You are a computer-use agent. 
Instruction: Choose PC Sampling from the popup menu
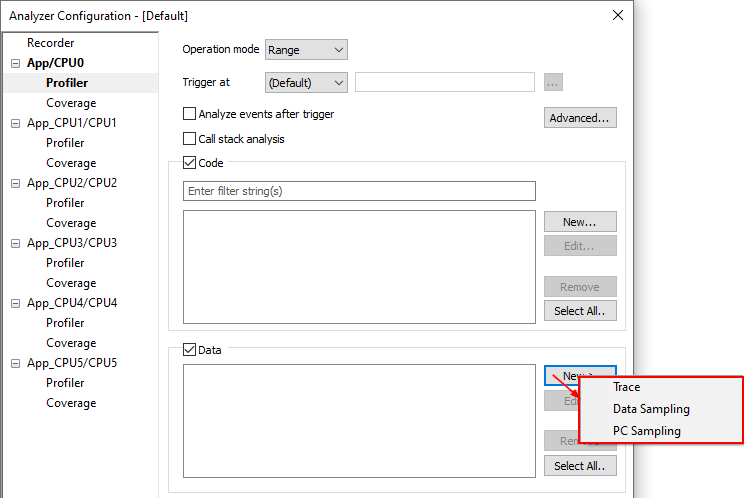(x=647, y=431)
